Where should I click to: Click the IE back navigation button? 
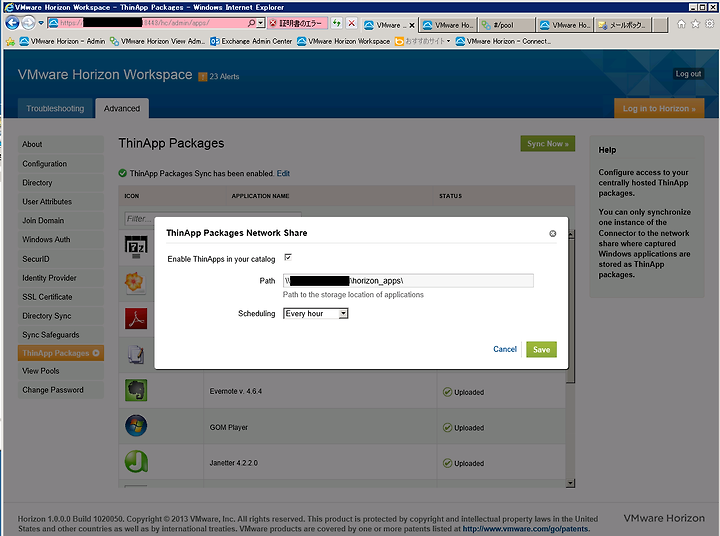[x=12, y=23]
